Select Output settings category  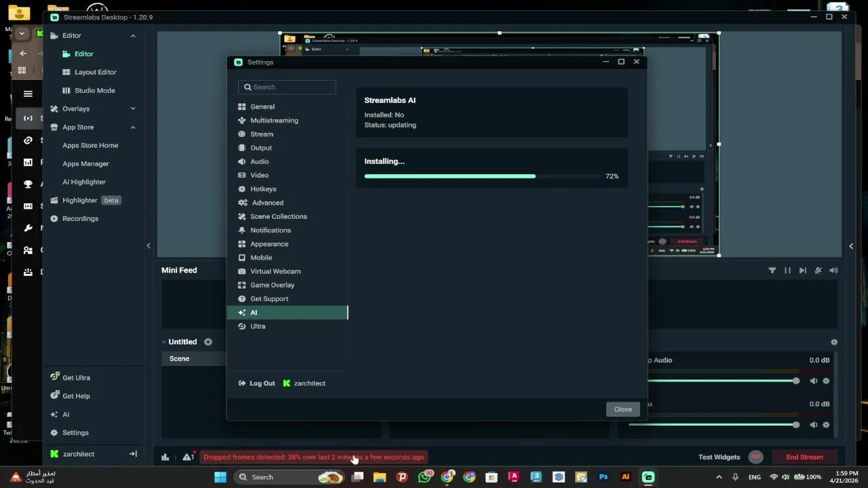(x=287, y=148)
